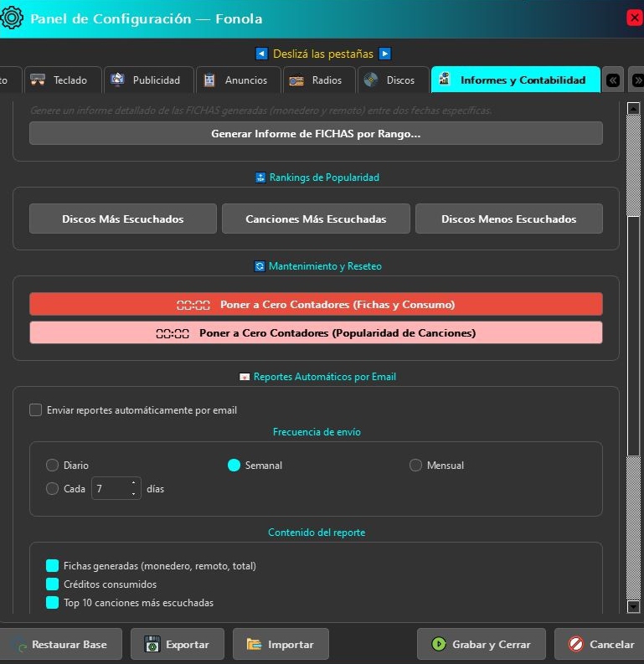Uncheck 'Fichas generadas (monedero, remoto, total)'

(x=52, y=566)
